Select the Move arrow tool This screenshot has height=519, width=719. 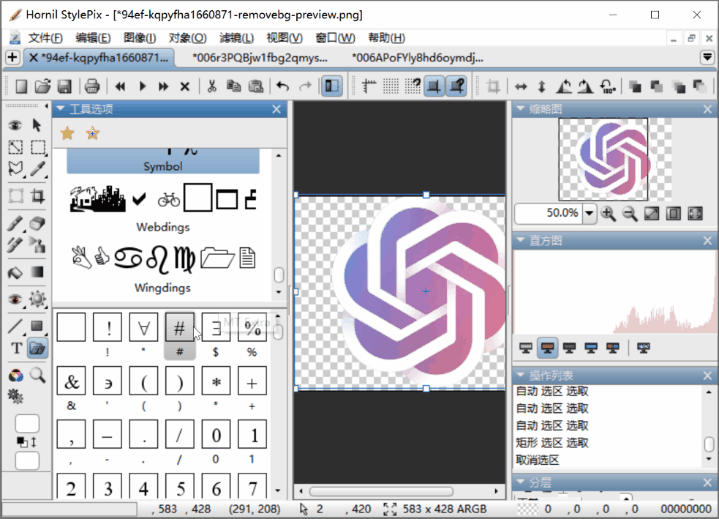tap(37, 125)
